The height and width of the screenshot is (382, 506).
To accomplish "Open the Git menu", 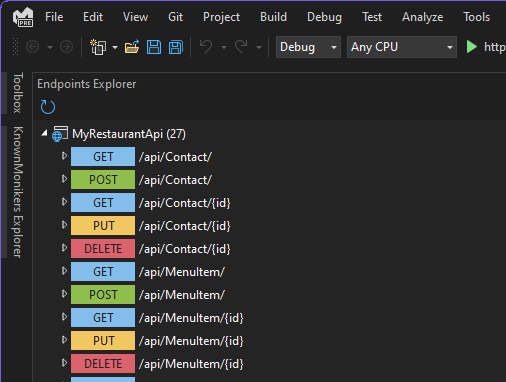I will click(176, 17).
